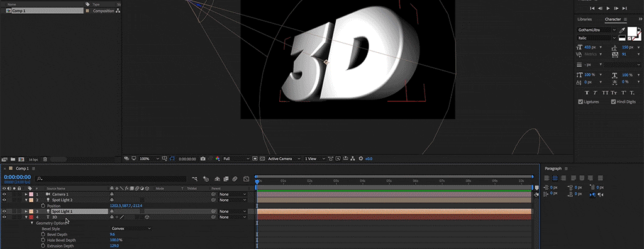Viewport: 644px width, 249px height.
Task: Center align text in the Paragraph panel
Action: click(x=555, y=178)
